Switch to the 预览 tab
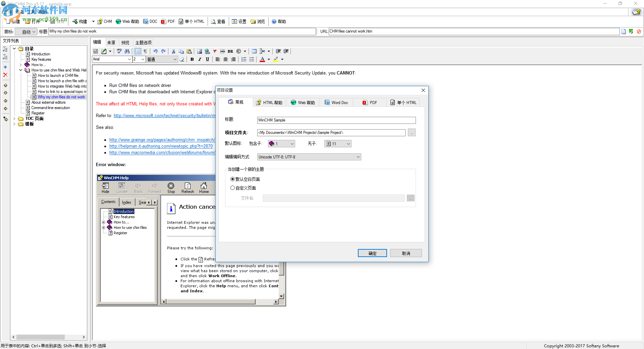 click(125, 42)
